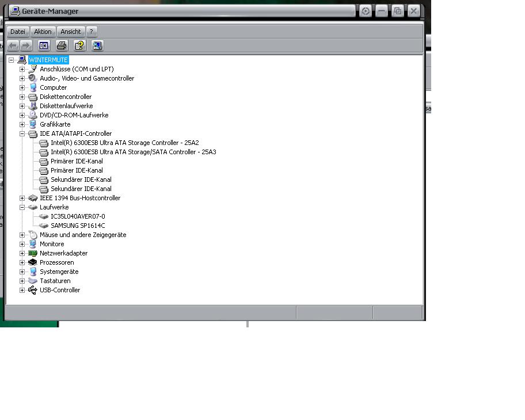This screenshot has height=420, width=525.
Task: Select the first Sekundärer IDE-Kanal entry
Action: point(81,180)
